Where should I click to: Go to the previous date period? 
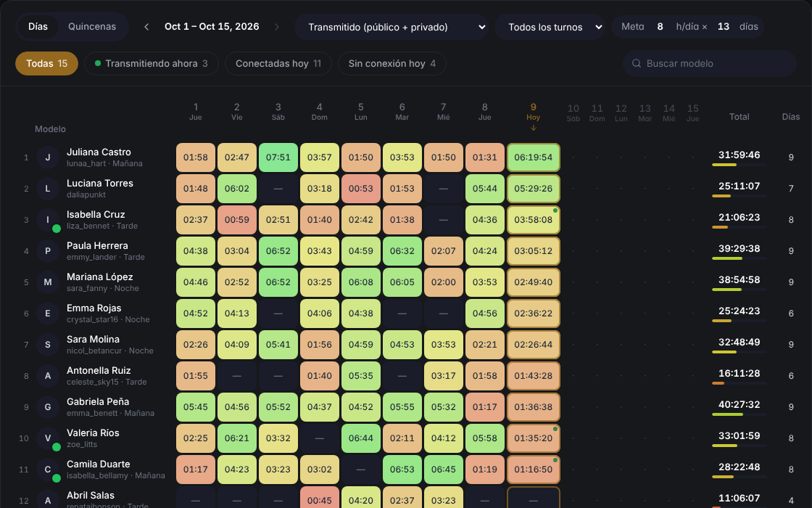click(146, 27)
